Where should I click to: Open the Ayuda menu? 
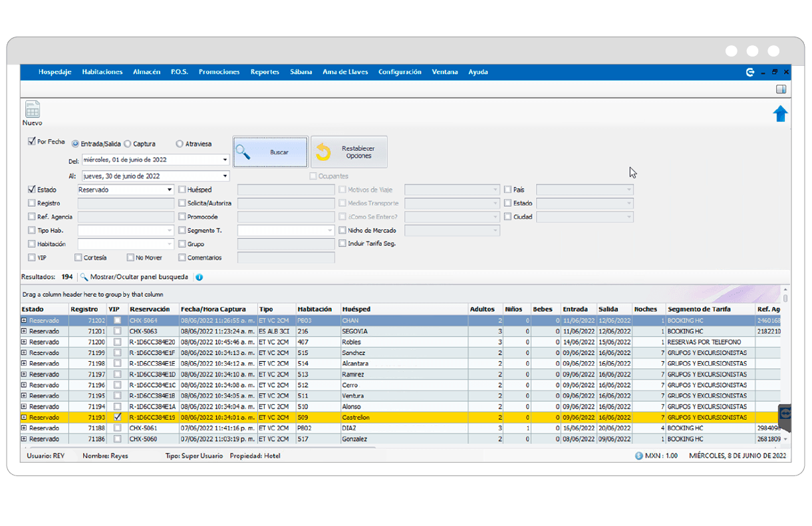[x=477, y=72]
